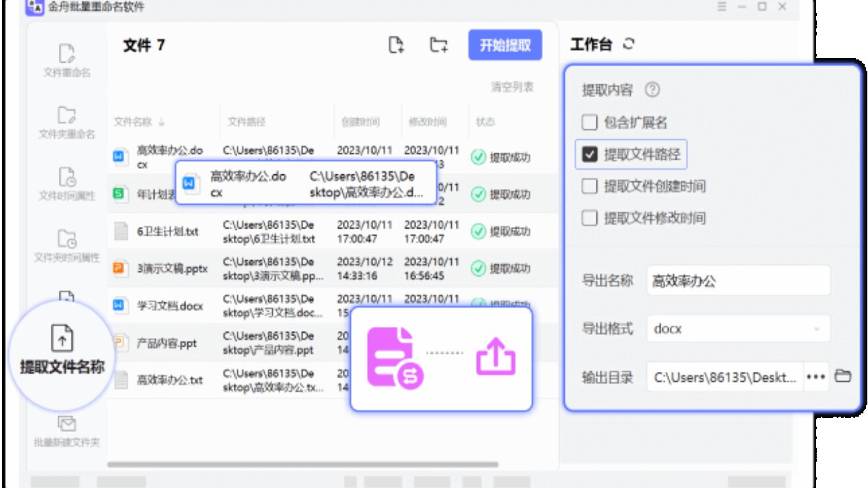Enable the 提取文件创建时间 checkbox
Image resolution: width=868 pixels, height=488 pixels.
click(589, 187)
